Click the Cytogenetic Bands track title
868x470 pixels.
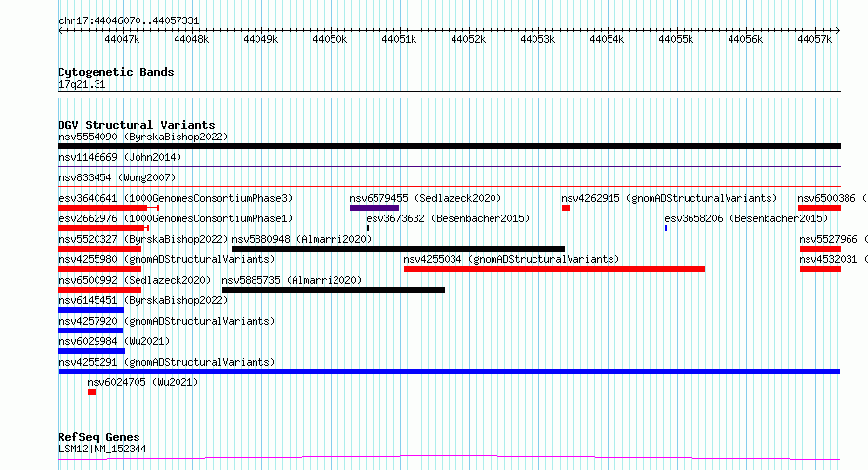click(x=116, y=72)
